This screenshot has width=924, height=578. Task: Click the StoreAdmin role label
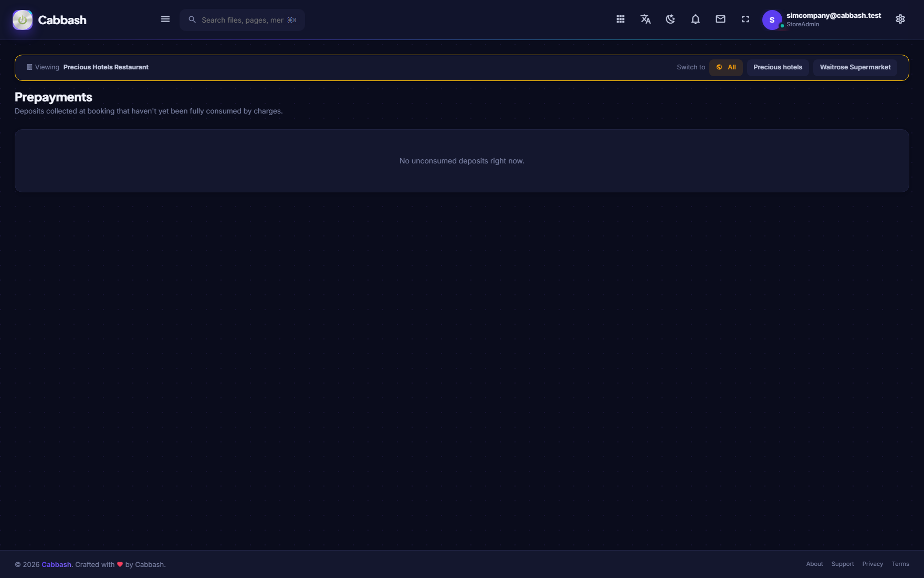click(803, 24)
